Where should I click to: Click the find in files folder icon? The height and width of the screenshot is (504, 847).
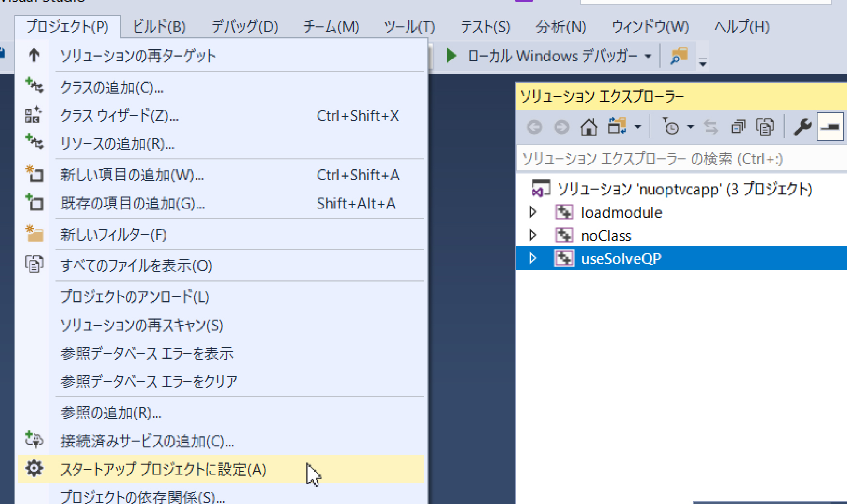[679, 56]
